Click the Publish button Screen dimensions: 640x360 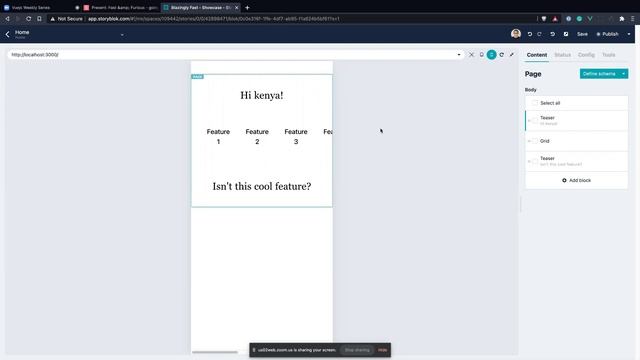(x=607, y=34)
